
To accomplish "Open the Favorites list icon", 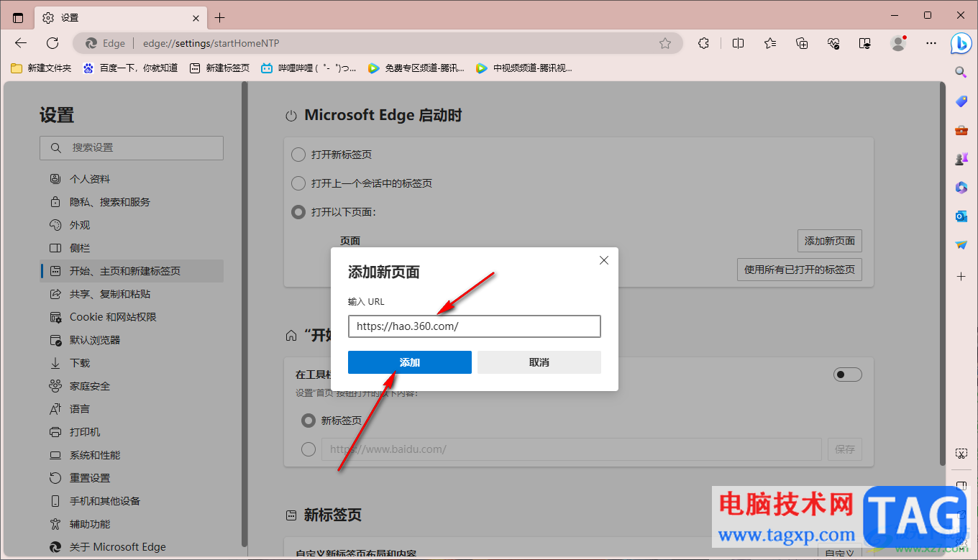I will 770,43.
